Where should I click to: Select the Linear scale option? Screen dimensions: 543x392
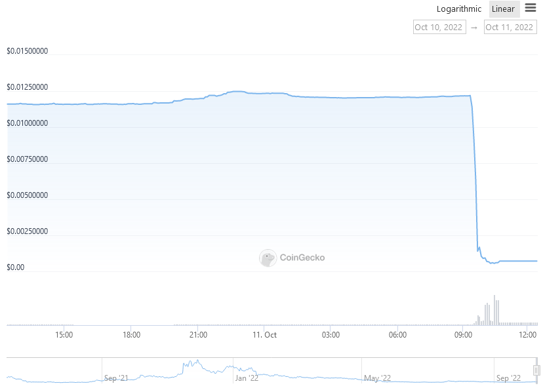tap(504, 9)
